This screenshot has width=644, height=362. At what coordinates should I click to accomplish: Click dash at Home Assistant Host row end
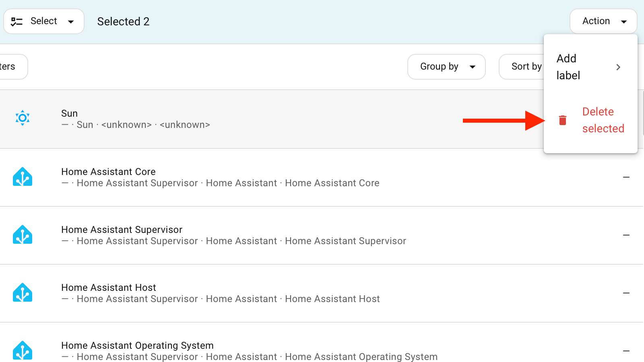coord(626,293)
